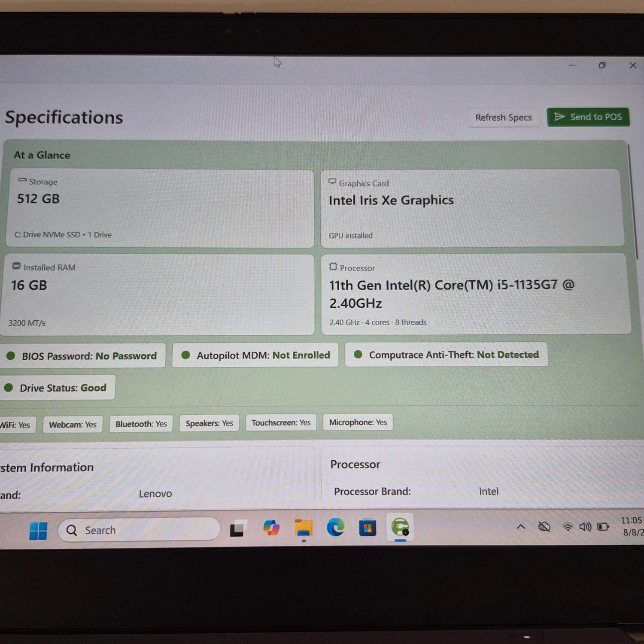Image resolution: width=644 pixels, height=644 pixels.
Task: Show hidden system tray icons
Action: click(521, 526)
